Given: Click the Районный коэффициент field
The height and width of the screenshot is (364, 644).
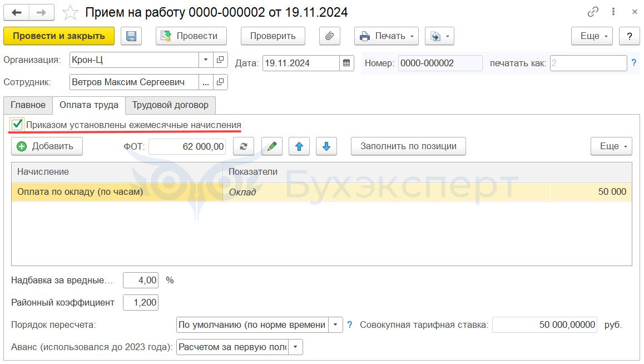Looking at the screenshot, I should click(x=141, y=302).
